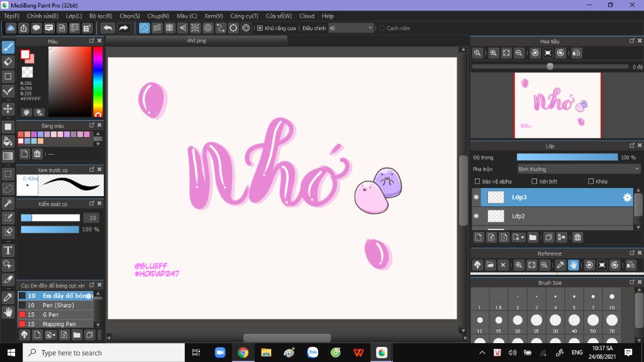644x362 pixels.
Task: Expand the add-brush dropdown below brush list
Action: (53, 336)
